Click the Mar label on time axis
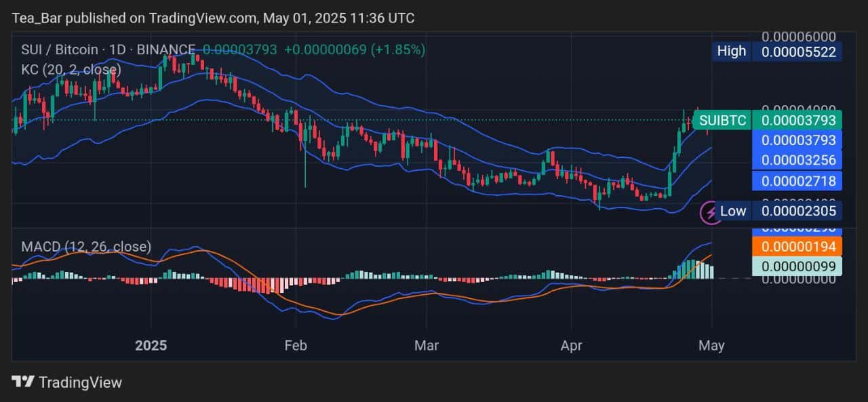The image size is (868, 402). (x=427, y=346)
